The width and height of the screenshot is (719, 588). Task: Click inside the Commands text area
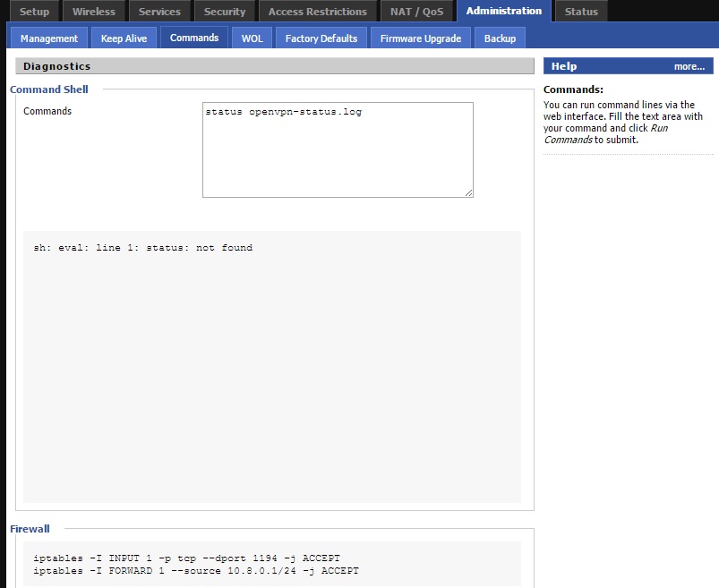tap(338, 149)
